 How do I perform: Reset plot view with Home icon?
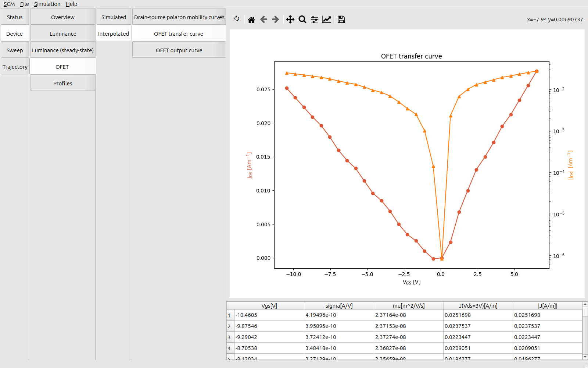point(251,20)
